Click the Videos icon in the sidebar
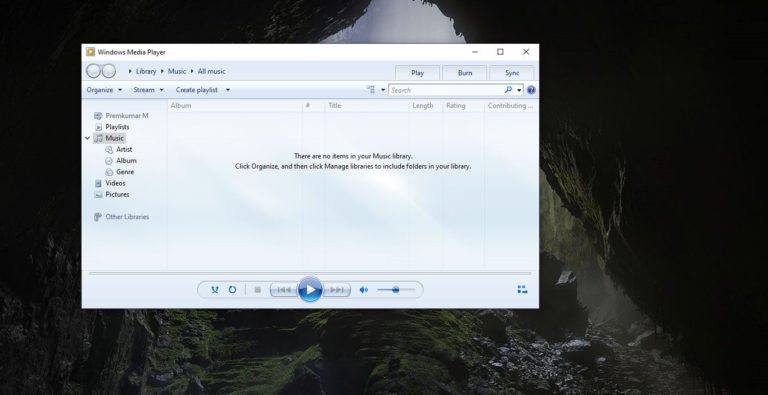768x395 pixels. (x=98, y=183)
